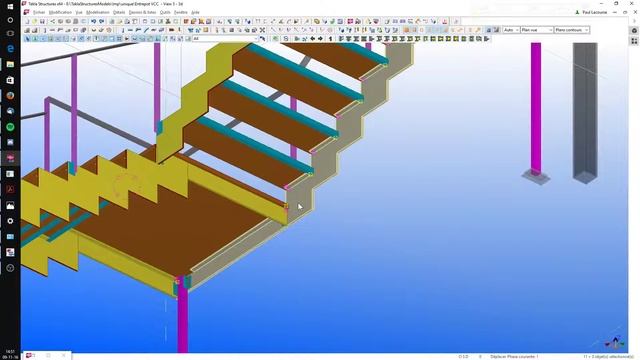This screenshot has width=640, height=360.
Task: Open the Fenêtre menu
Action: (180, 12)
